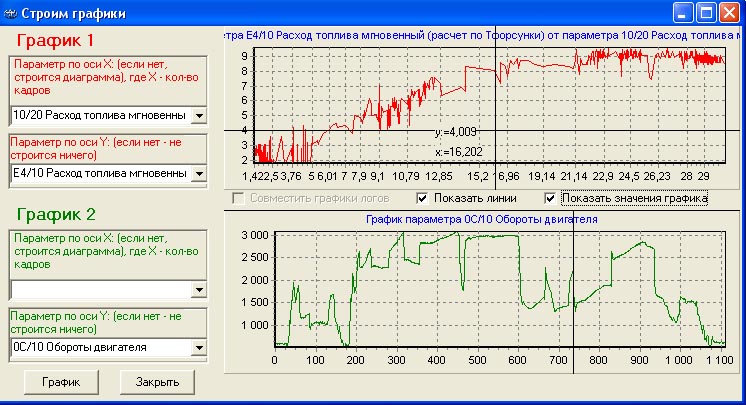Click the График параметра 0C/10 chart title
The image size is (746, 405).
point(482,218)
